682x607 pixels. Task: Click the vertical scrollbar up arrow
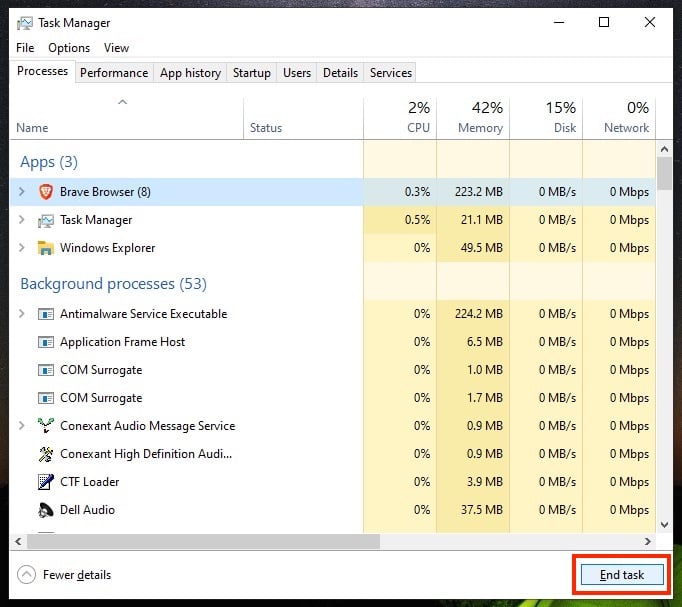[x=664, y=149]
